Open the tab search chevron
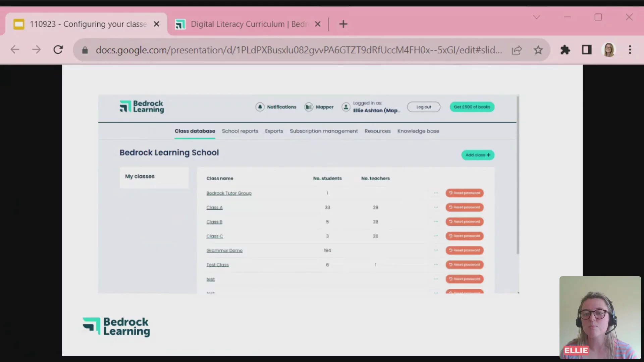 [x=537, y=17]
